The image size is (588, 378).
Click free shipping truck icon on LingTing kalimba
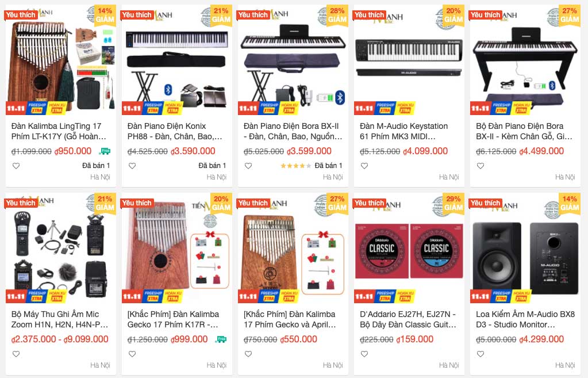(105, 151)
